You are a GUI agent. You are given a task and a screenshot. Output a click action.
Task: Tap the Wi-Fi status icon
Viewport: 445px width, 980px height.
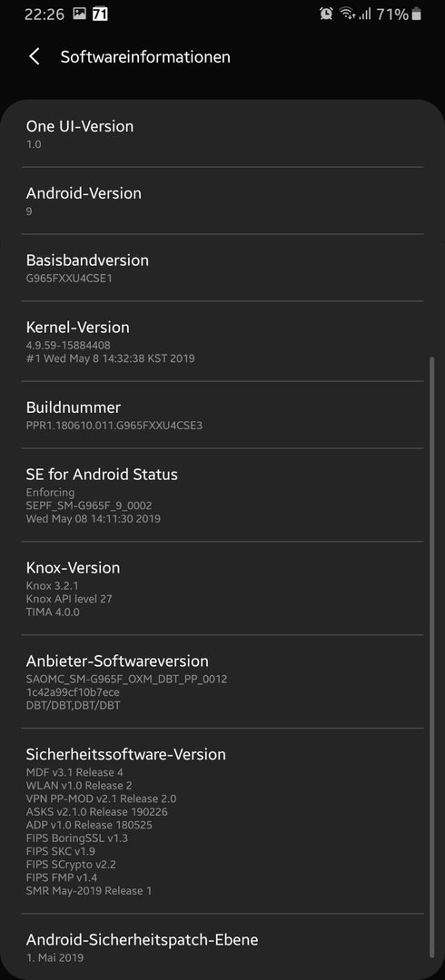point(347,14)
